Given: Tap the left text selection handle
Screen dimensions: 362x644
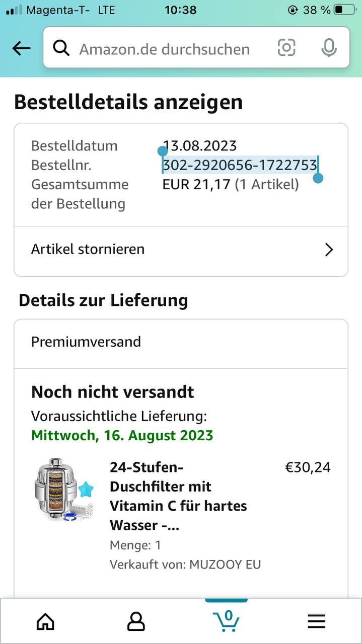Looking at the screenshot, I should [x=162, y=151].
